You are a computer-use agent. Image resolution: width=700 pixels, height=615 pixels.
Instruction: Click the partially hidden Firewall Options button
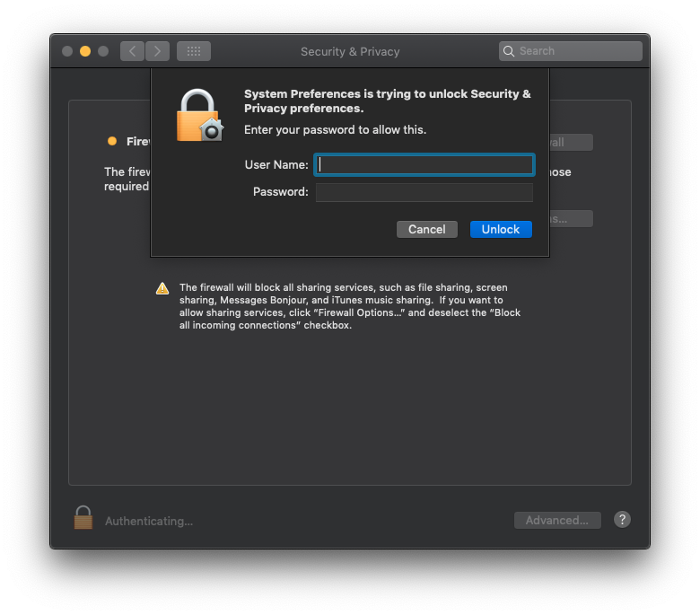pos(571,219)
